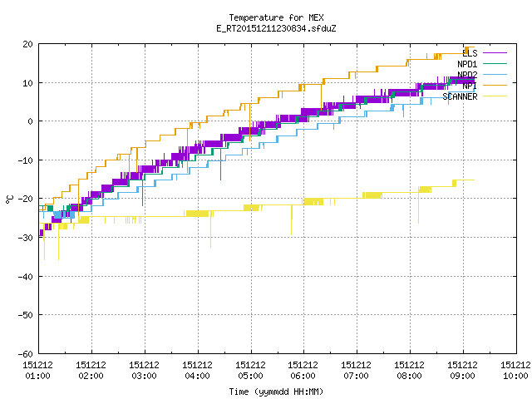532x399 pixels.
Task: Click the y-axis label -50
Action: [26, 315]
